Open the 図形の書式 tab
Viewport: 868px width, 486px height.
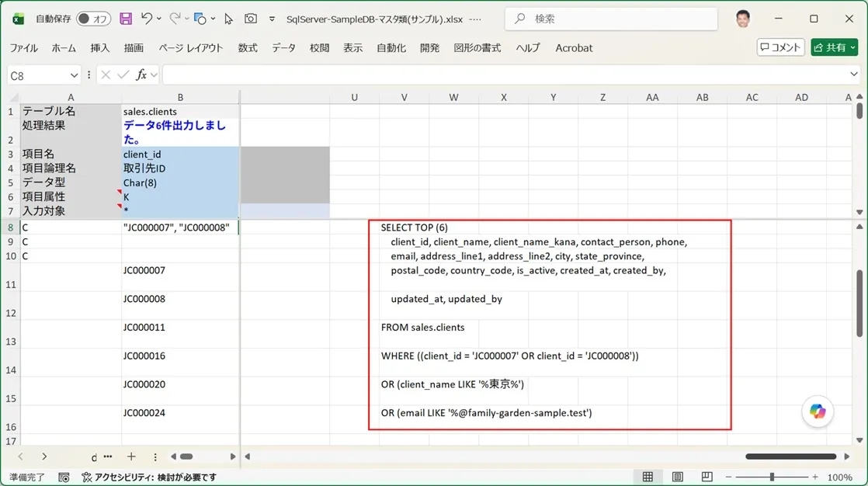(x=477, y=48)
